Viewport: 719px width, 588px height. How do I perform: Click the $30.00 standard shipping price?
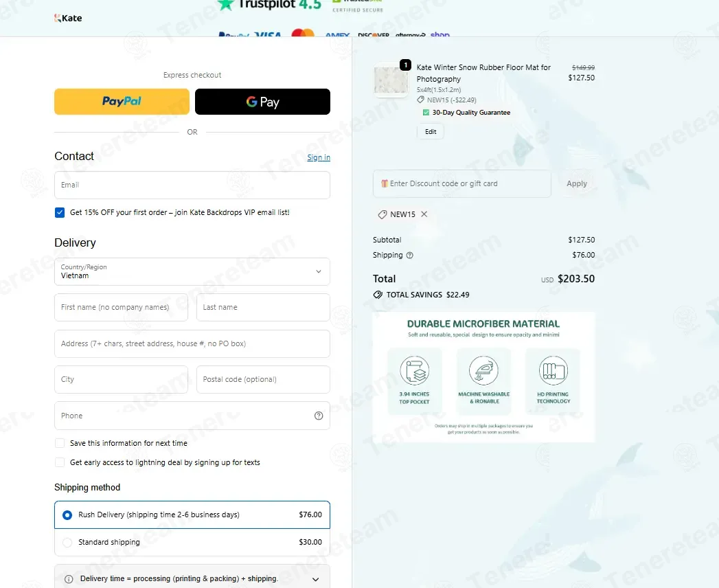point(310,542)
